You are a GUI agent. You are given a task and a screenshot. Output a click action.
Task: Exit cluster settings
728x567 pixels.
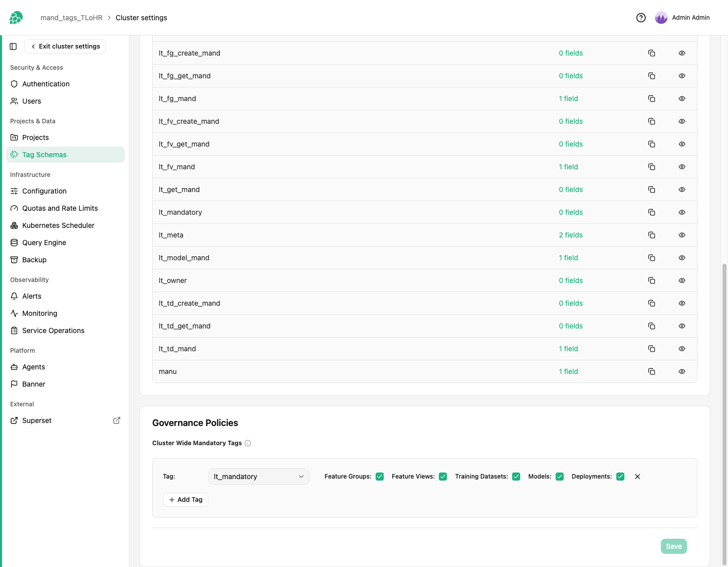click(65, 46)
